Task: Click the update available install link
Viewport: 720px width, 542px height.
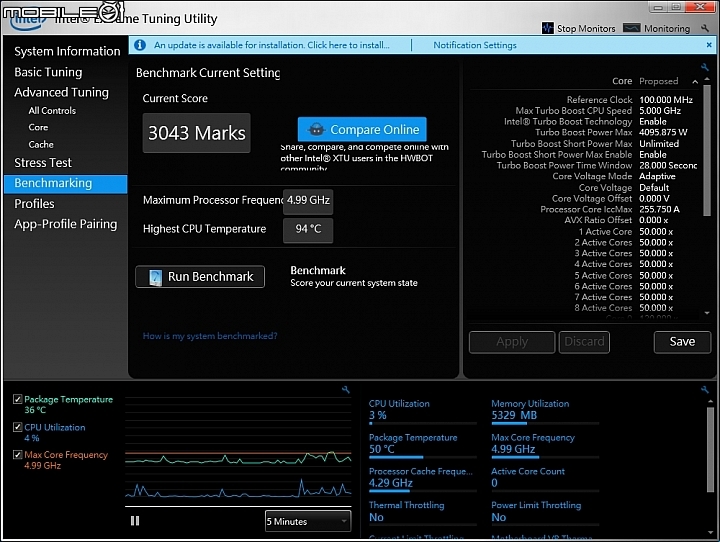Action: point(272,45)
